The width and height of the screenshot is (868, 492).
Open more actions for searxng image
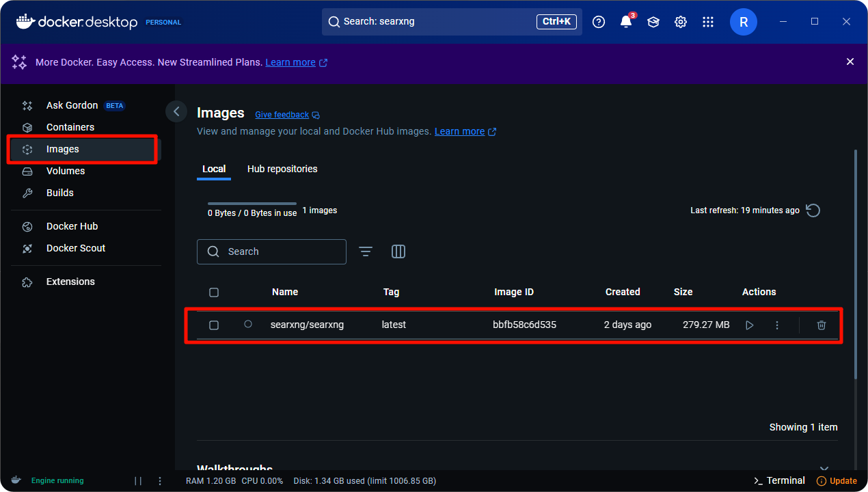(x=776, y=325)
